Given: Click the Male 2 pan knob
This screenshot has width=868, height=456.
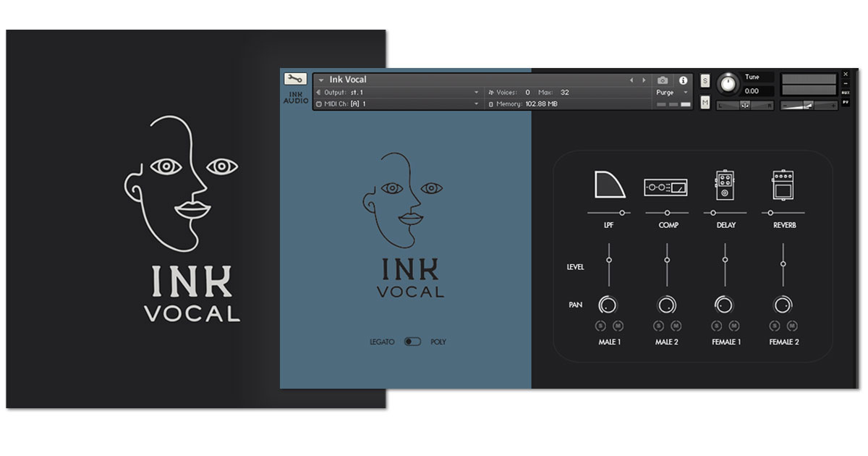Looking at the screenshot, I should pos(667,305).
